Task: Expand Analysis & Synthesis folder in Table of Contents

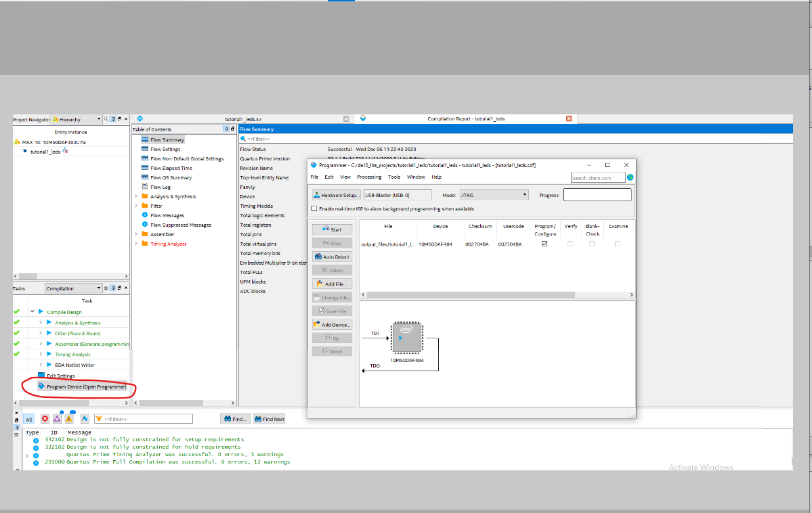Action: [x=136, y=196]
